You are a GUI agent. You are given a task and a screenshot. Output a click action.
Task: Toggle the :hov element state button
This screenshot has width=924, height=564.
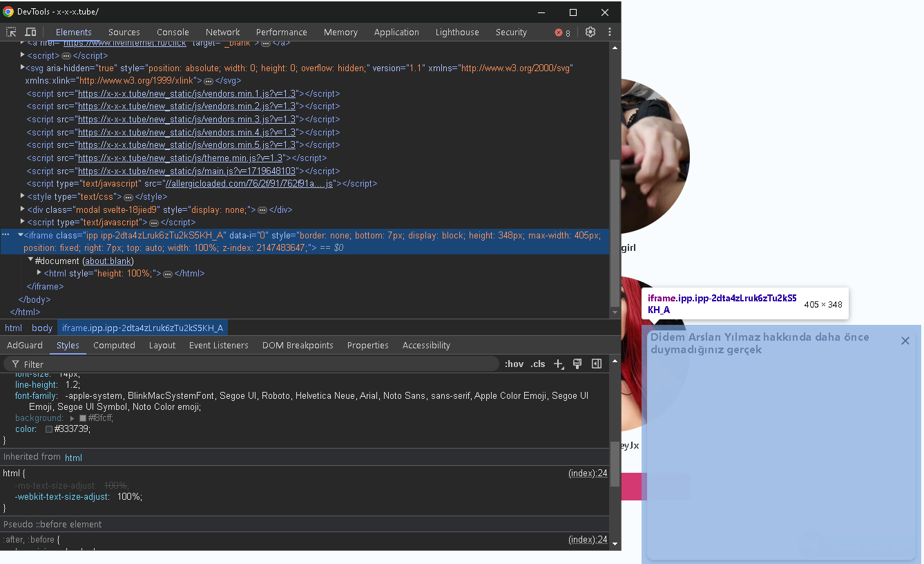point(514,364)
